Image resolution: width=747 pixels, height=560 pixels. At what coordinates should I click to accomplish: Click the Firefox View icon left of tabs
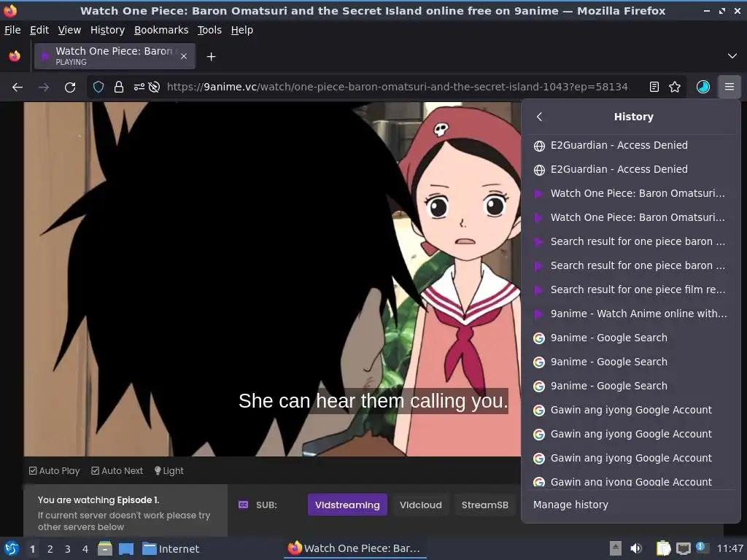[x=15, y=56]
